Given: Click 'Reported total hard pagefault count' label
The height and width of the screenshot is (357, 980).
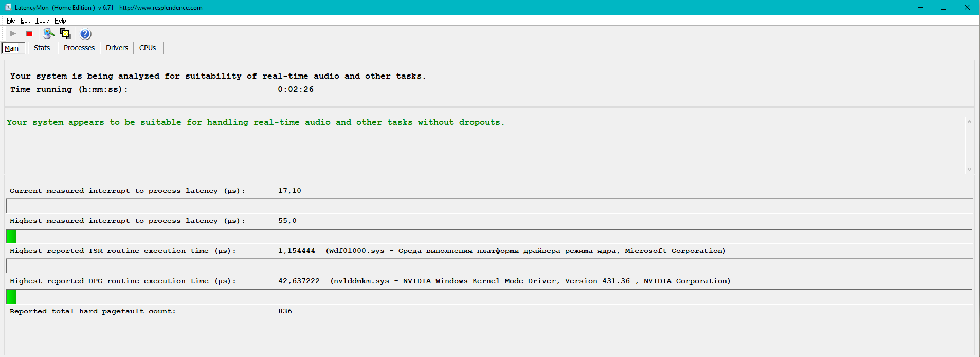Looking at the screenshot, I should pos(93,311).
